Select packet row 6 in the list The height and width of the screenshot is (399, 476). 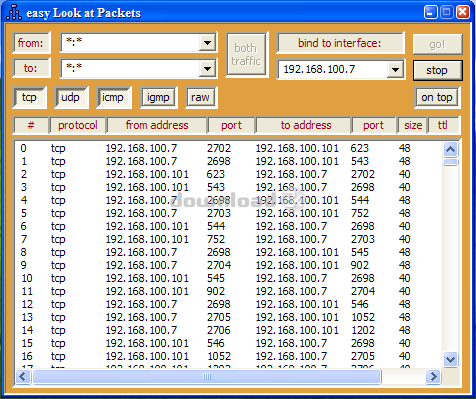[229, 226]
